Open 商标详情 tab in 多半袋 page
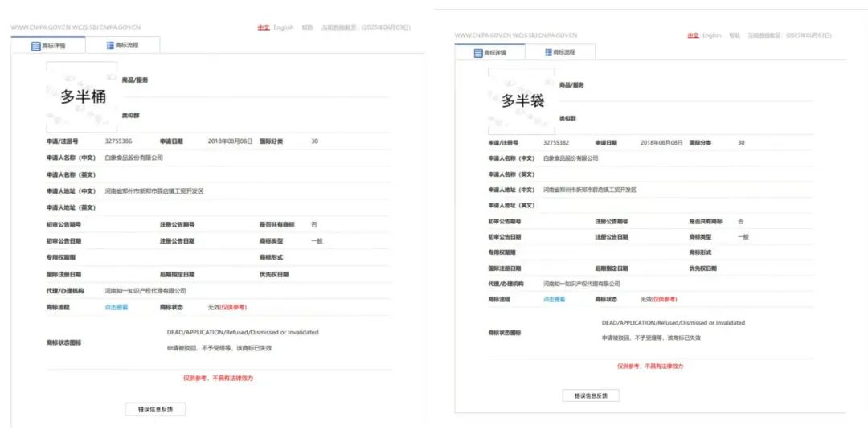Image resolution: width=868 pixels, height=434 pixels. point(490,52)
